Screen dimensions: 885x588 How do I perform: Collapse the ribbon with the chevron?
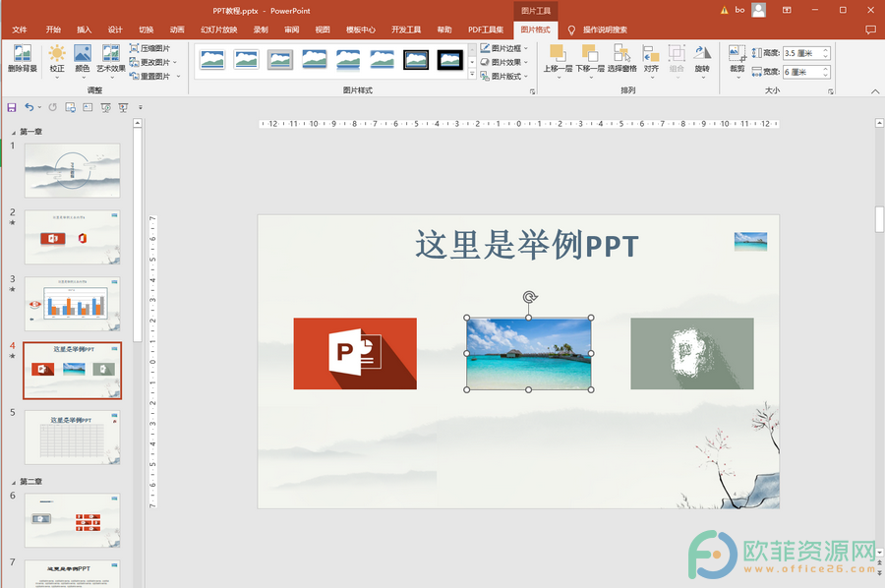coord(875,91)
